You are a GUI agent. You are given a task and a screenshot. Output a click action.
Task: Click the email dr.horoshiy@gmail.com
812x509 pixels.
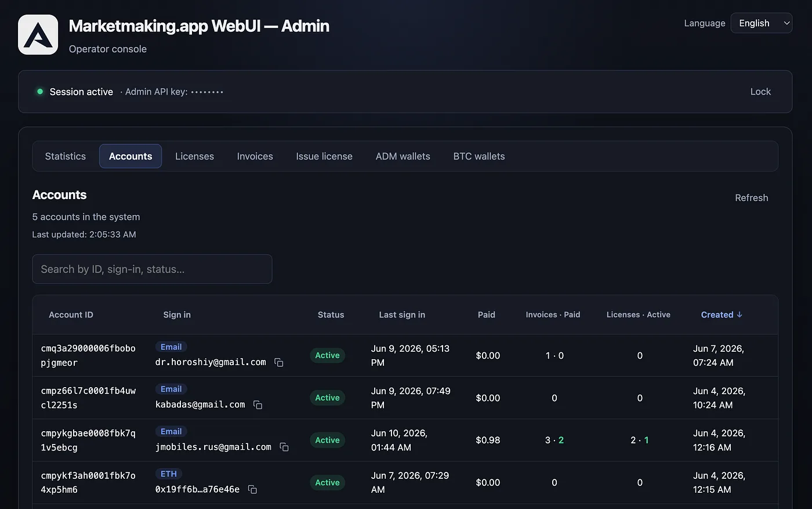pos(211,362)
